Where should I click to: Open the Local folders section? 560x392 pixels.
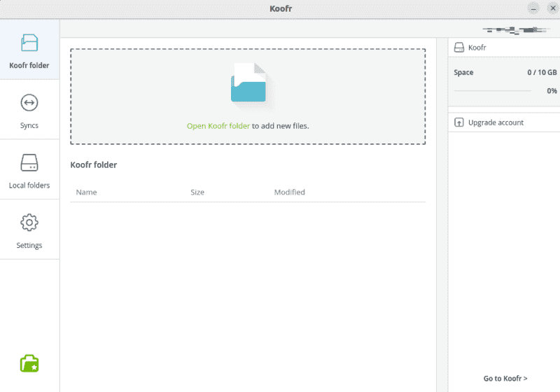pyautogui.click(x=29, y=170)
